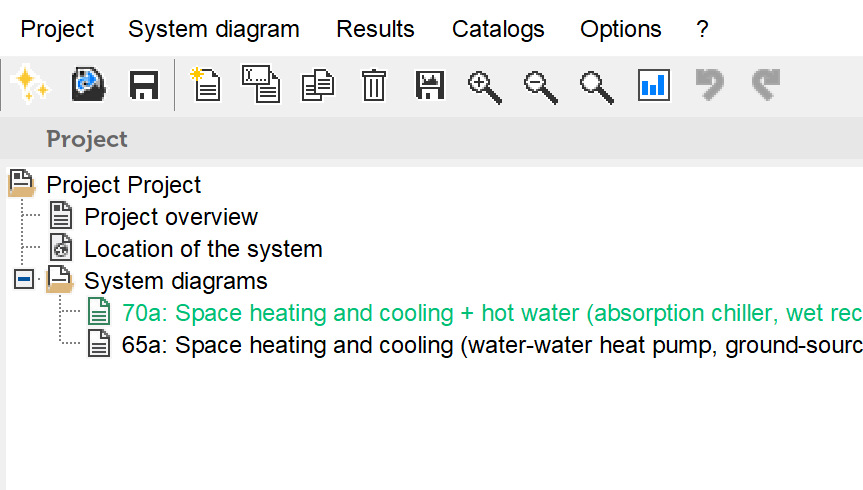Click the zoom in magnifier
863x490 pixels.
pos(485,86)
